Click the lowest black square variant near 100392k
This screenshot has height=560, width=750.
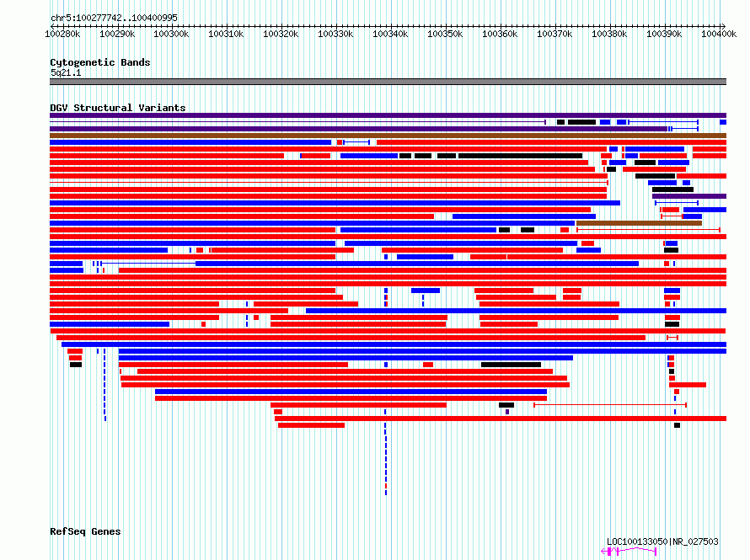pyautogui.click(x=677, y=425)
